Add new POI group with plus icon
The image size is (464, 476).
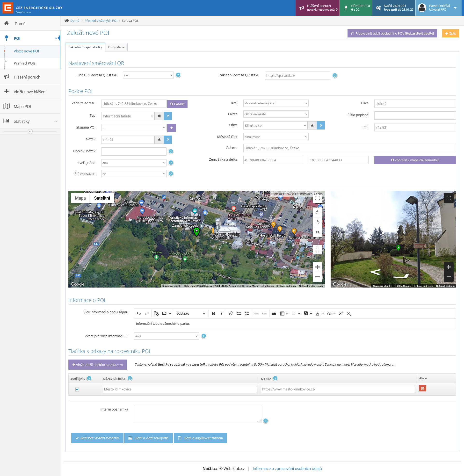[172, 128]
